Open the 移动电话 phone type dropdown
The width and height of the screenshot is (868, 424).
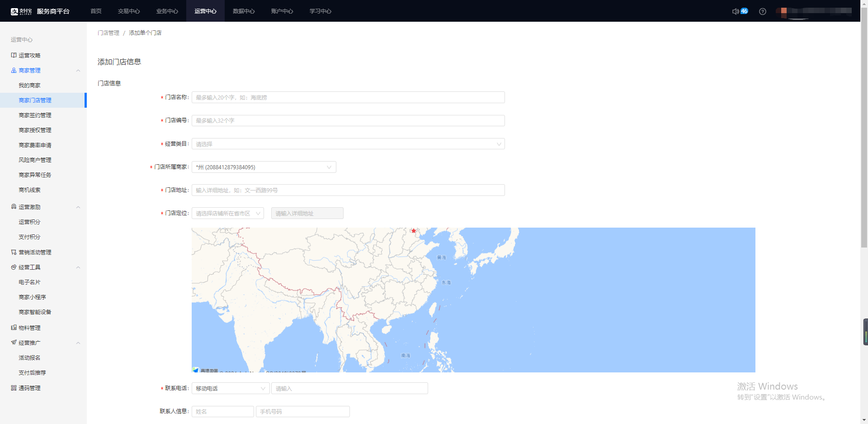point(231,388)
